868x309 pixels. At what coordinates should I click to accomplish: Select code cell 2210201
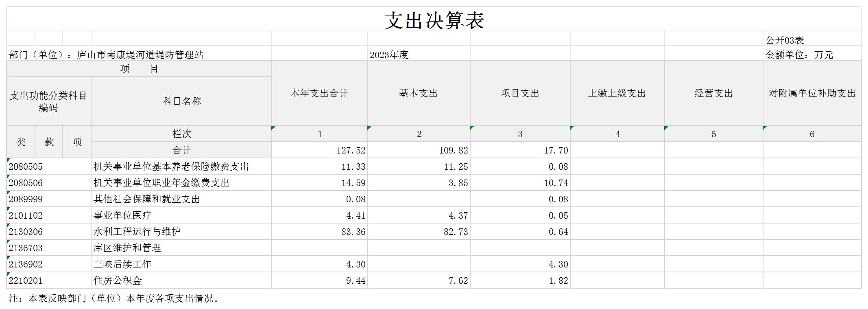[26, 281]
